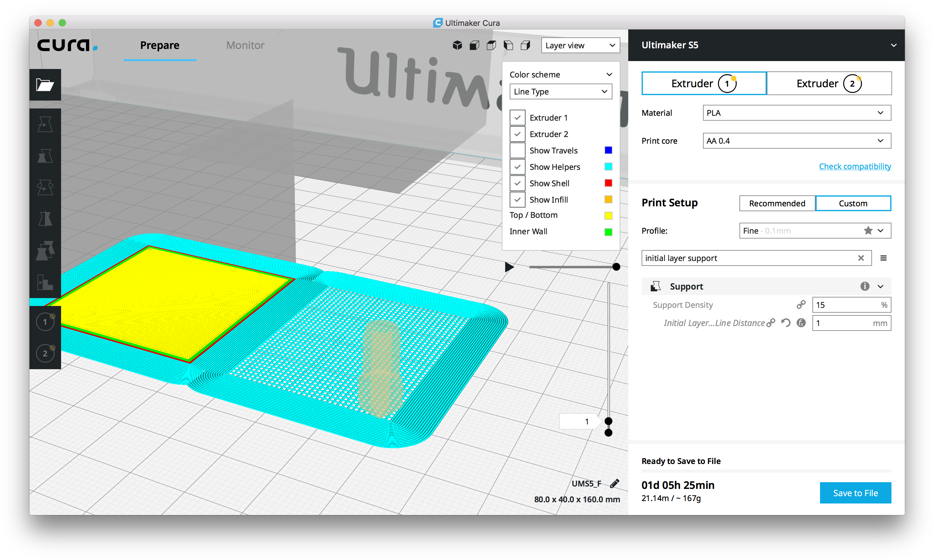Image resolution: width=934 pixels, height=560 pixels.
Task: Enable the Show Travels checkbox
Action: click(x=517, y=151)
